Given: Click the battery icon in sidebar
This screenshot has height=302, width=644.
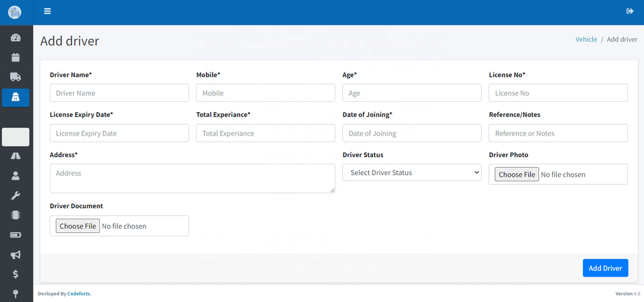Looking at the screenshot, I should pos(15,235).
